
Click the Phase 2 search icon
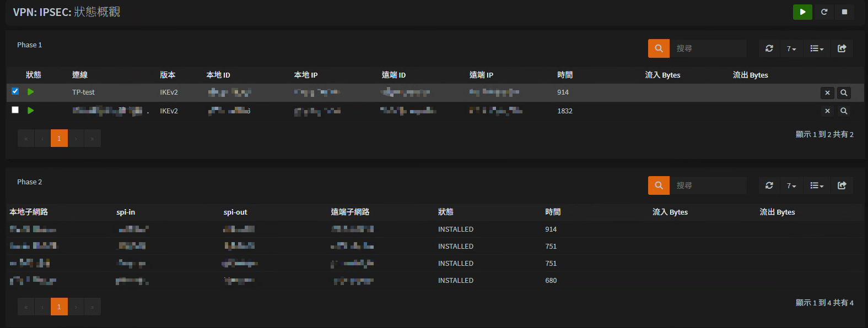coord(659,185)
